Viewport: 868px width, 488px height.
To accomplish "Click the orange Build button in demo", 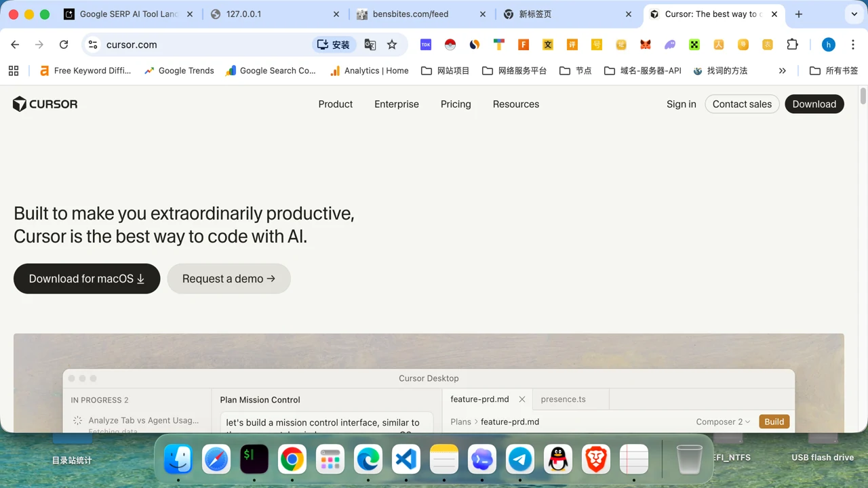I will (774, 422).
